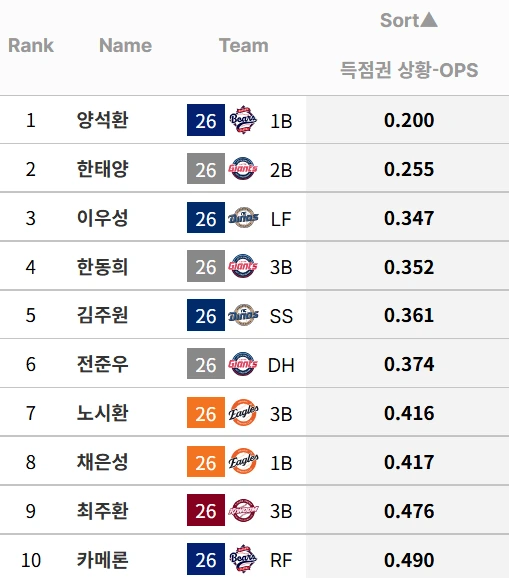Sort by 득점권 상황-OPS column header
This screenshot has width=509, height=578.
click(409, 70)
